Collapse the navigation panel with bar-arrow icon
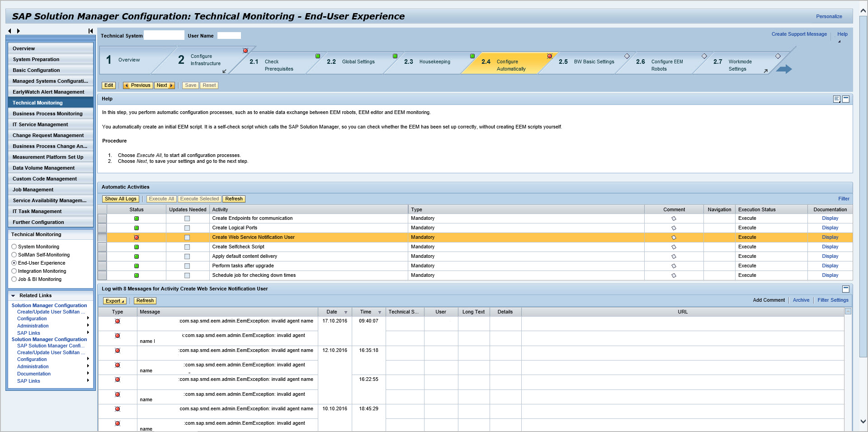 pos(90,31)
